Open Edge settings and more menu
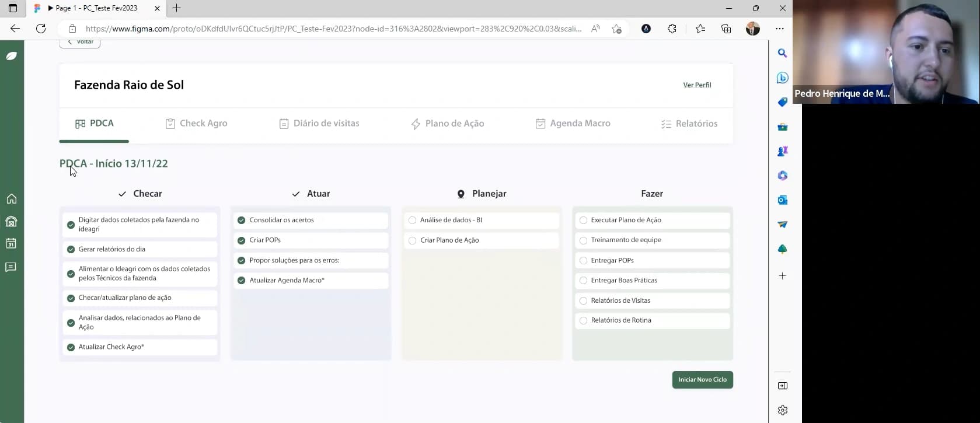The image size is (980, 423). coord(780,29)
